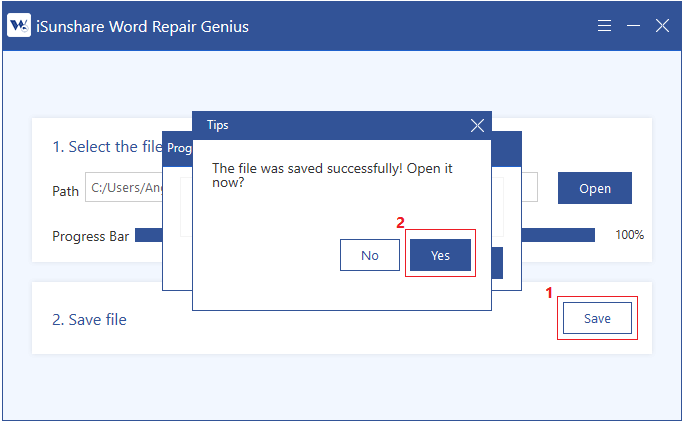
Task: Click the '1. Select the file' heading
Action: [107, 147]
